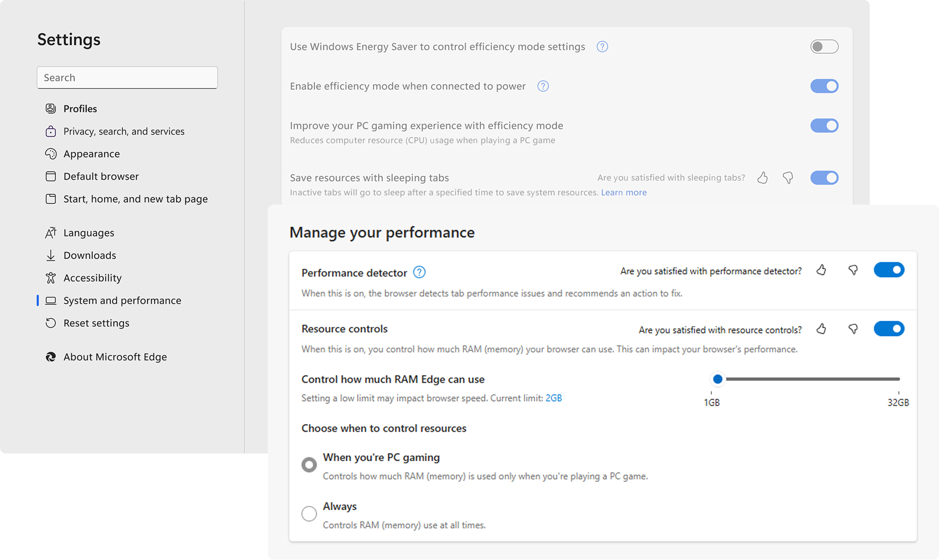Click the Appearance palette icon
Screen dimensions: 939x560
[x=50, y=154]
